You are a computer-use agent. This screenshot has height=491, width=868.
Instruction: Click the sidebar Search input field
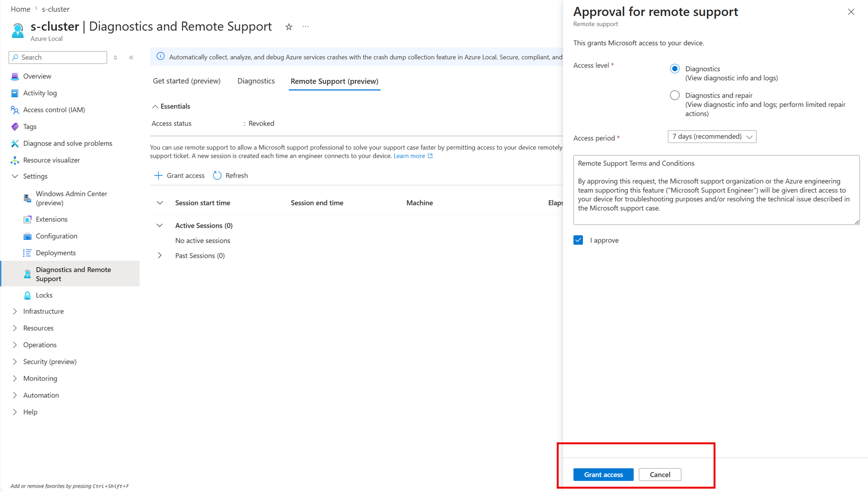point(58,57)
